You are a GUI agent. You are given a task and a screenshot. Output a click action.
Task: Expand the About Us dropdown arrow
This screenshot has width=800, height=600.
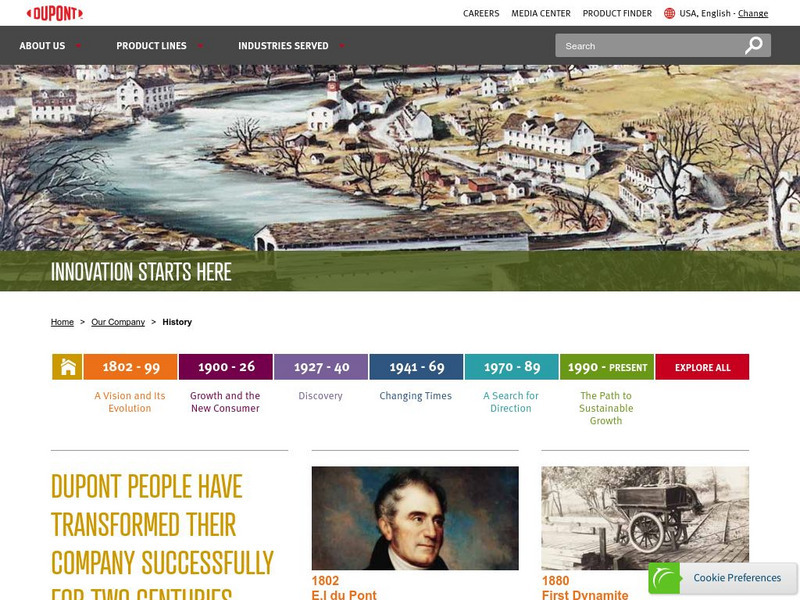(78, 46)
